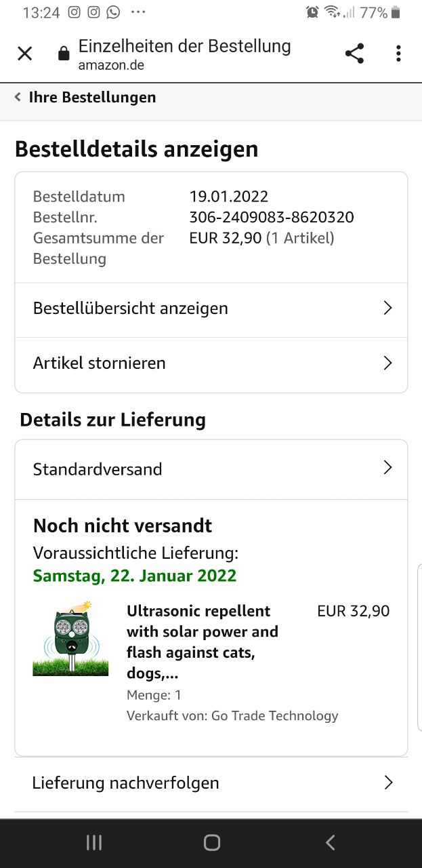Open Lieferung nachverfolgen tracking
This screenshot has width=422, height=868.
click(x=211, y=783)
